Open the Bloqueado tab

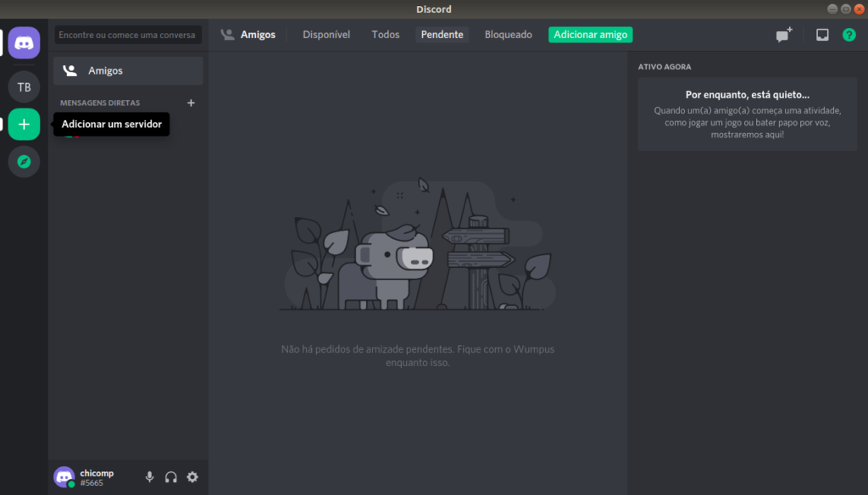coord(508,34)
